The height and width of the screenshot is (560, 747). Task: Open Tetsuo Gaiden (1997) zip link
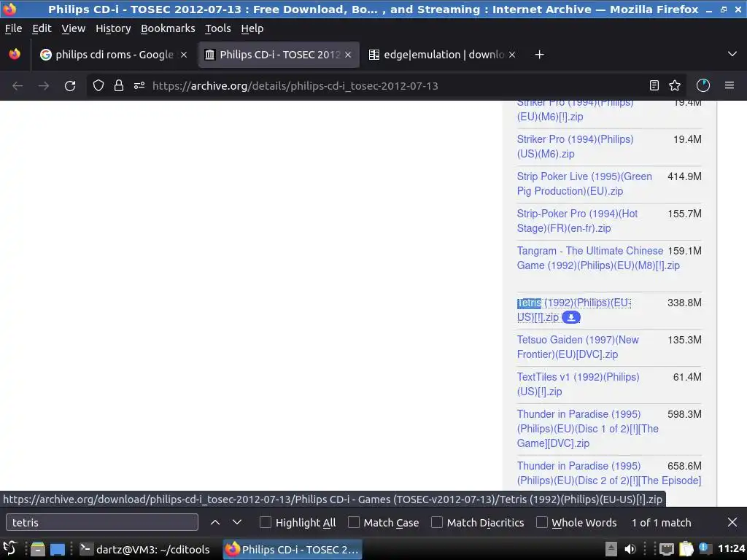coord(578,347)
